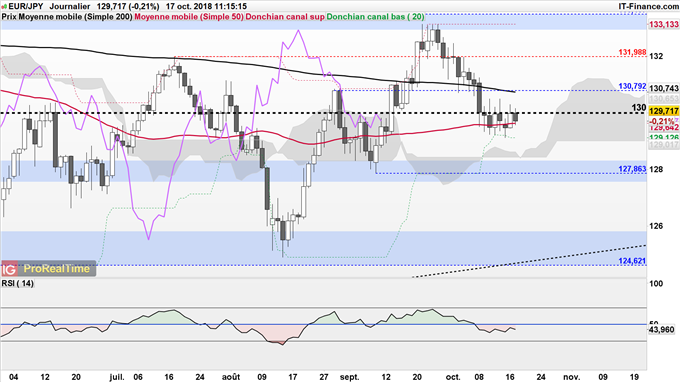Click the red-green status icon beside EUR/JPY
Screen dimensions: 680x382
4,6
